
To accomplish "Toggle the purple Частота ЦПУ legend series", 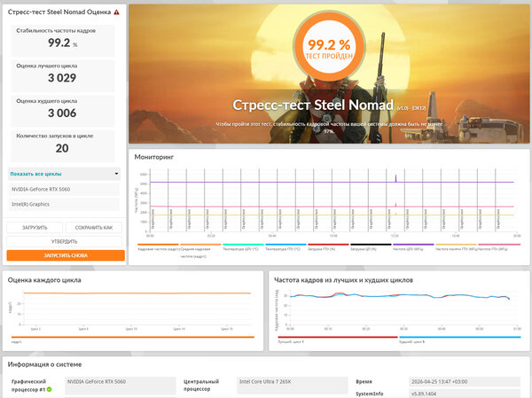I will click(413, 246).
